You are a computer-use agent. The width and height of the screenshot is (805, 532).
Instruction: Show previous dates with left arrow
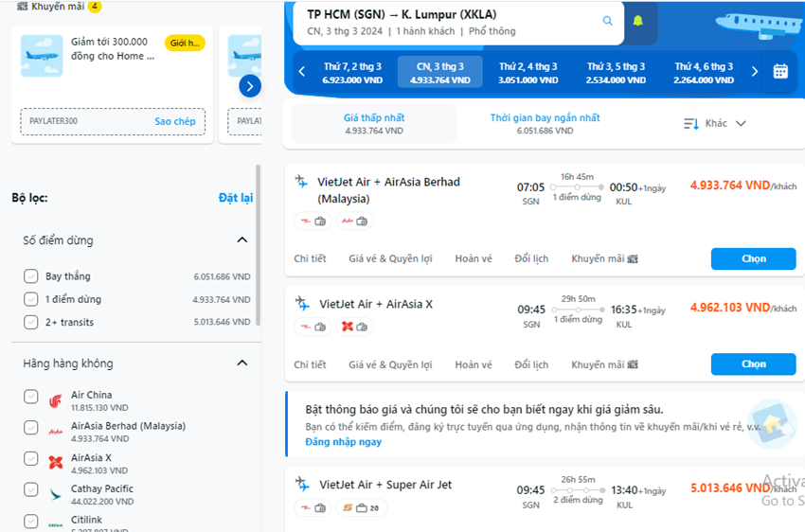pos(302,71)
